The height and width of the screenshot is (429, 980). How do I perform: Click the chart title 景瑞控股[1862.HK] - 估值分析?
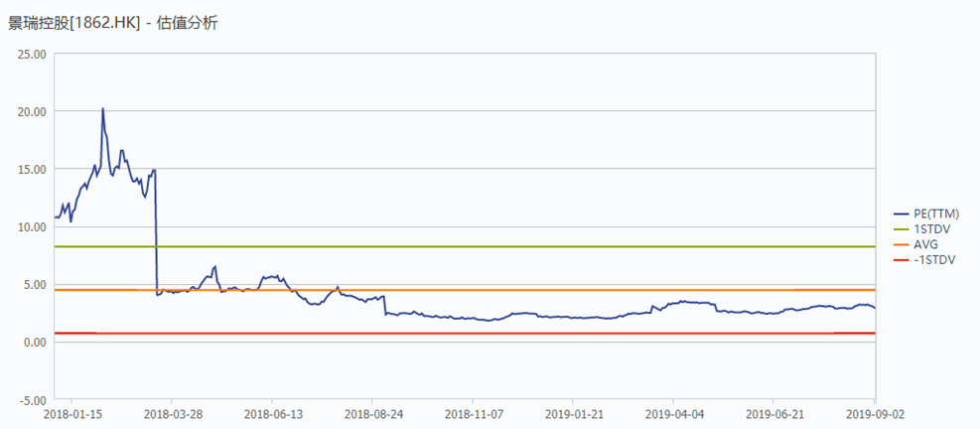[112, 24]
